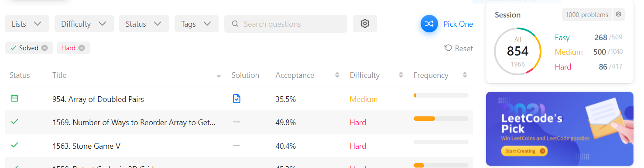Remove the Solved filter chip

coord(45,48)
